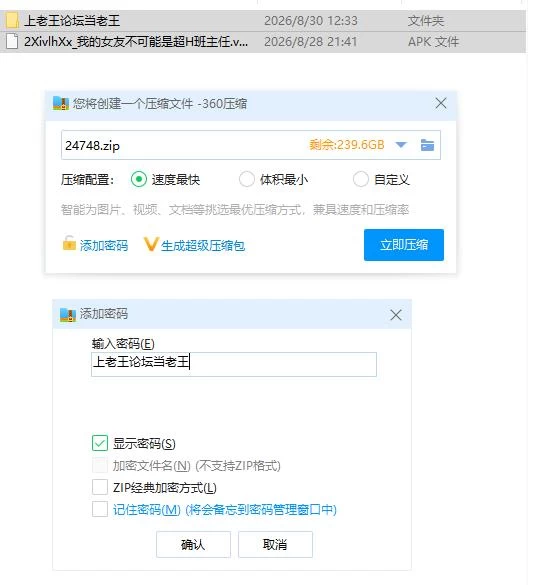Select the 上老王论坛当老王 folder name
The image size is (546, 585).
(72, 21)
